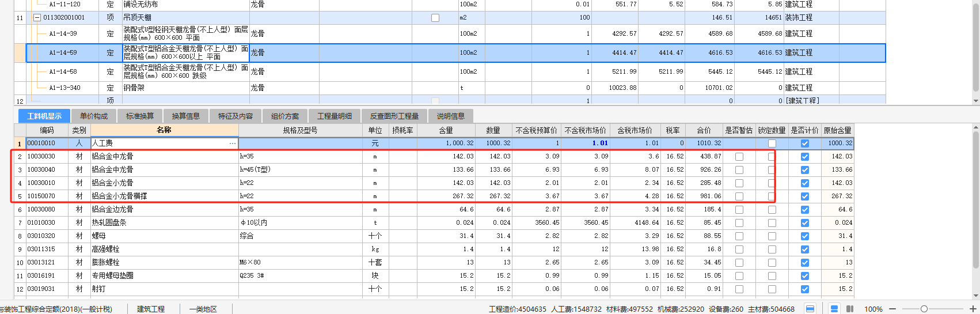Click the 热轧圆盘条 name cell
Screen dimensions: 980x314
164,223
